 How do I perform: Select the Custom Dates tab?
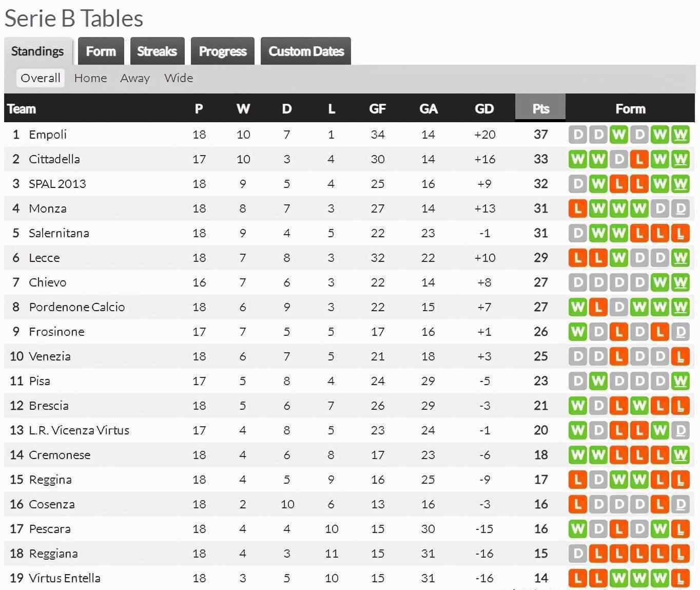pos(306,51)
